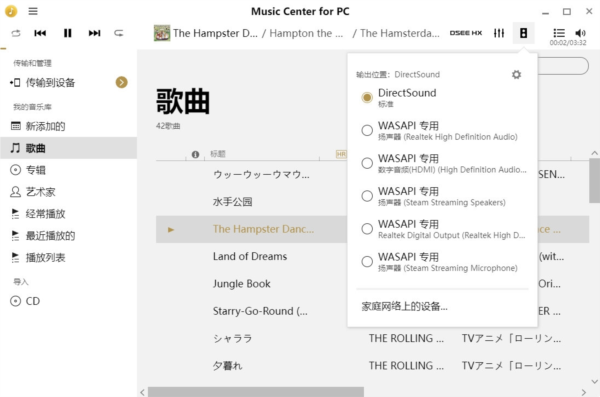The height and width of the screenshot is (397, 600).
Task: Click 传输到设备 transfer to device
Action: (50, 83)
